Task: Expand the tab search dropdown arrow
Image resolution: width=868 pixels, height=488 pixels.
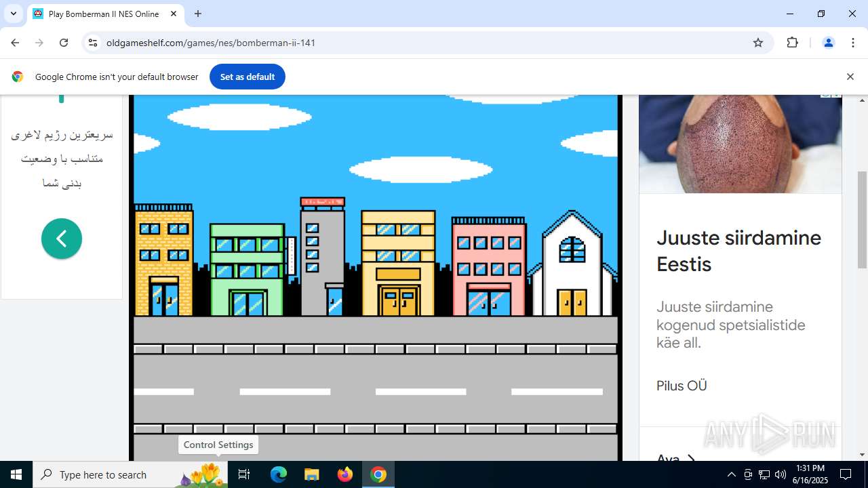Action: 13,14
